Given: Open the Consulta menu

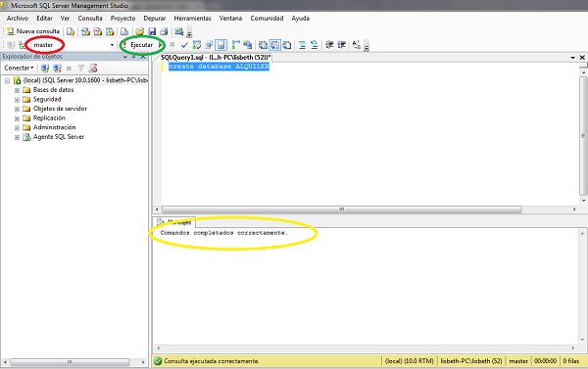Looking at the screenshot, I should [90, 18].
